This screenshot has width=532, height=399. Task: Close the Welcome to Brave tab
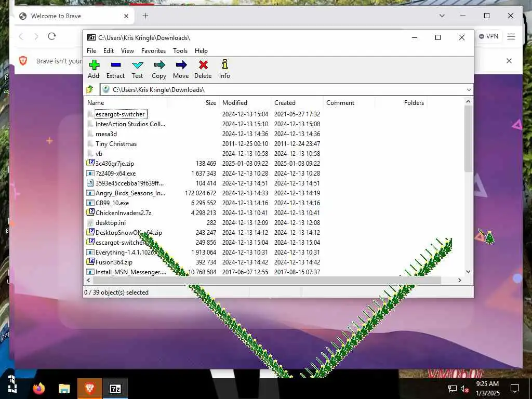126,16
